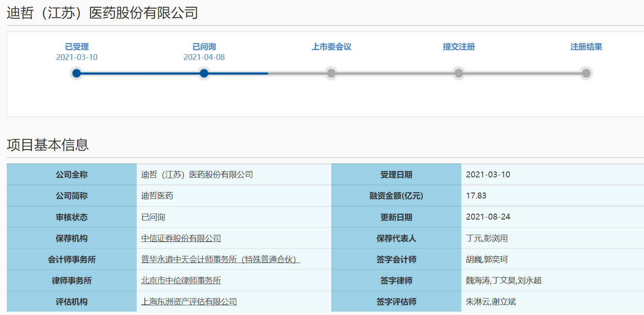Click the 17.83 financing amount value

click(476, 196)
